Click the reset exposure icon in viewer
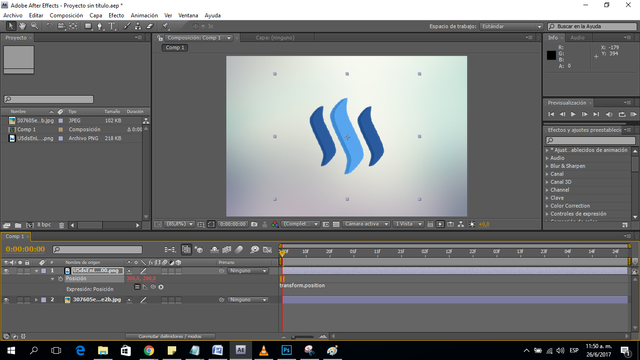This screenshot has width=640, height=360. pyautogui.click(x=472, y=224)
